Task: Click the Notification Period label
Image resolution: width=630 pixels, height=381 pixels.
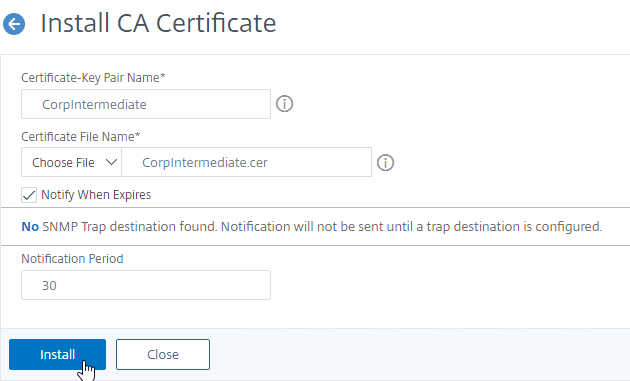Action: [72, 258]
